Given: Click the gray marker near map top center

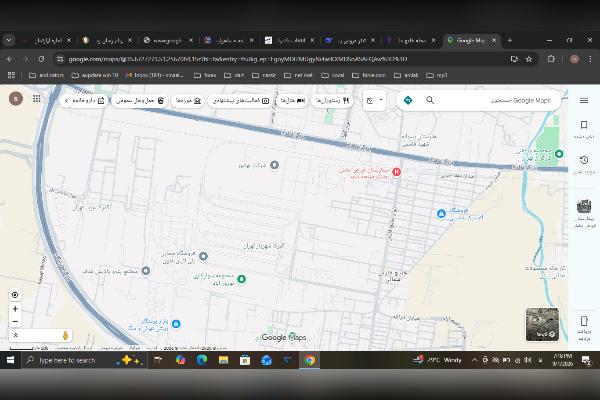Looking at the screenshot, I should pos(274,165).
